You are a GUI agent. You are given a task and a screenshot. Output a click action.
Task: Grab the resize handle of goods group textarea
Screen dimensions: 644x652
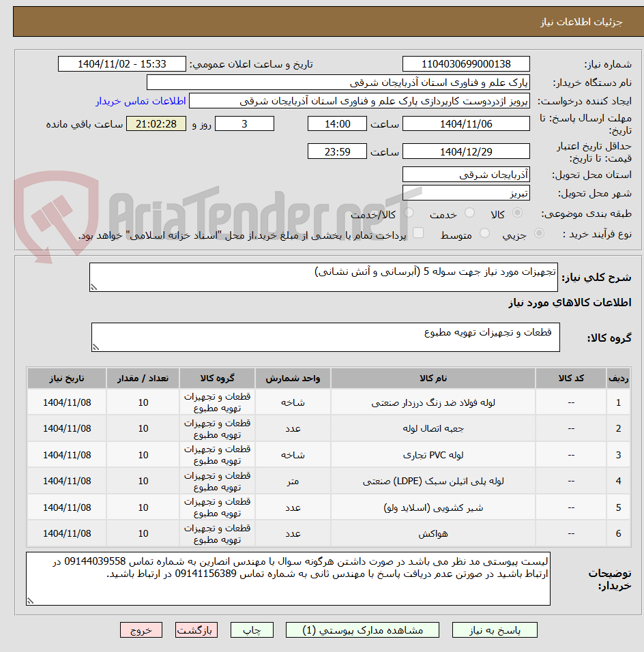point(96,347)
